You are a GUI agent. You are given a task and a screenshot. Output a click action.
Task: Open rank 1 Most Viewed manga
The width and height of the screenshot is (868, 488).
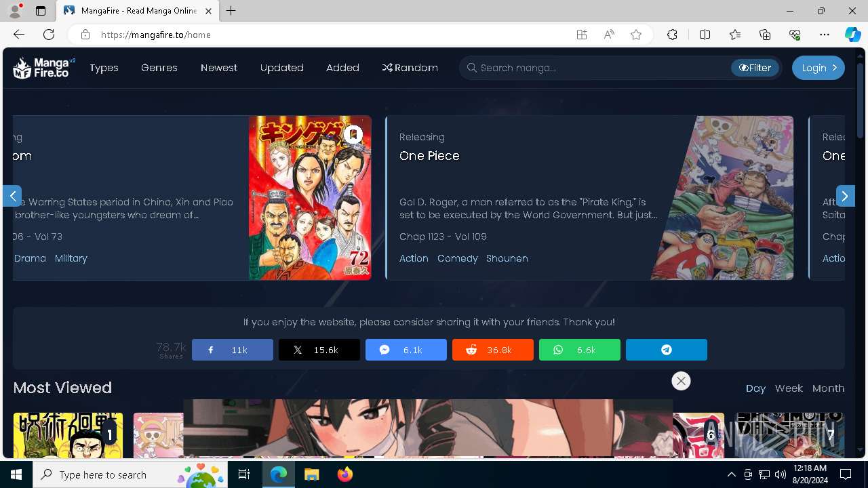(68, 434)
